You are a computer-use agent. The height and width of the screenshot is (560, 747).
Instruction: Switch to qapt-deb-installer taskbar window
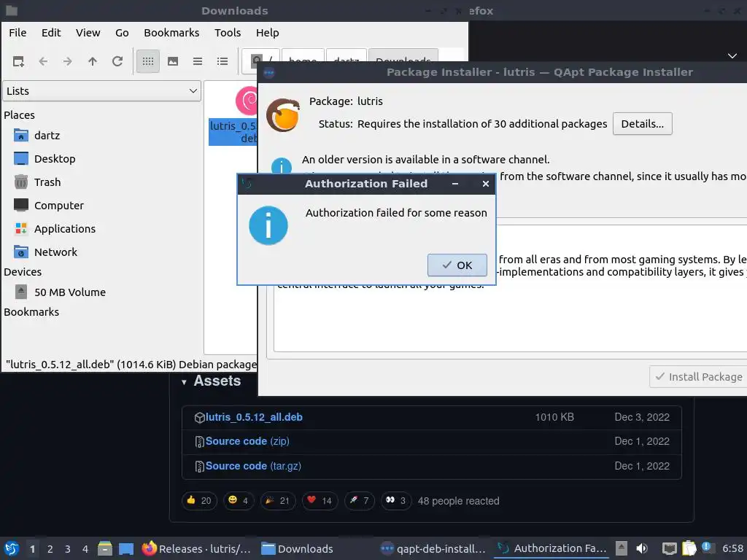tap(433, 549)
